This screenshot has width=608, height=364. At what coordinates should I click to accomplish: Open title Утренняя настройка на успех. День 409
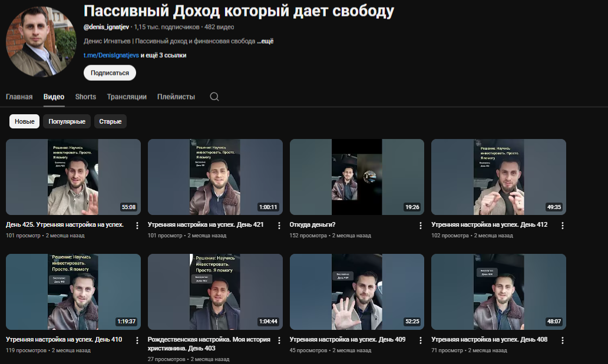pos(348,340)
